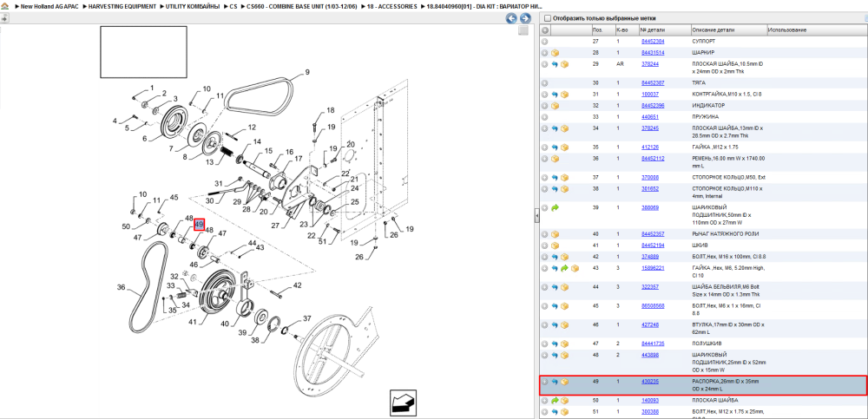The image size is (868, 419).
Task: Toggle 'Отобразить только выбранные метки' checkbox
Action: pyautogui.click(x=548, y=18)
